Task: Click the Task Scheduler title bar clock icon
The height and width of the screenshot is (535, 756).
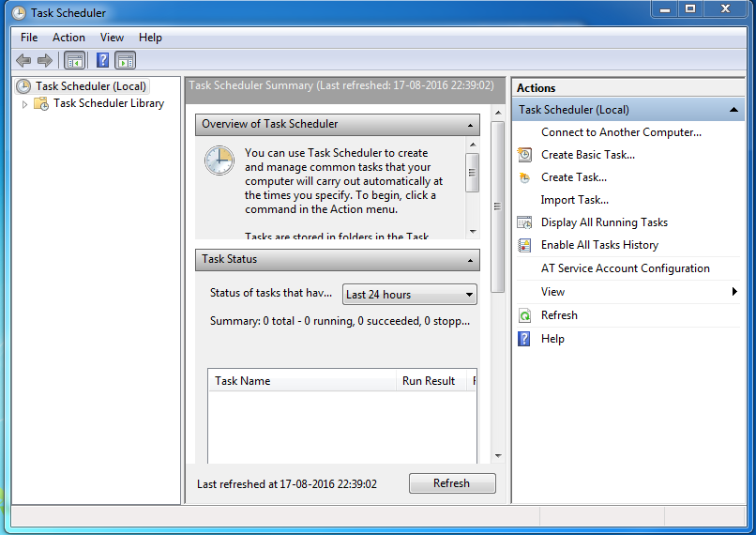Action: 19,13
